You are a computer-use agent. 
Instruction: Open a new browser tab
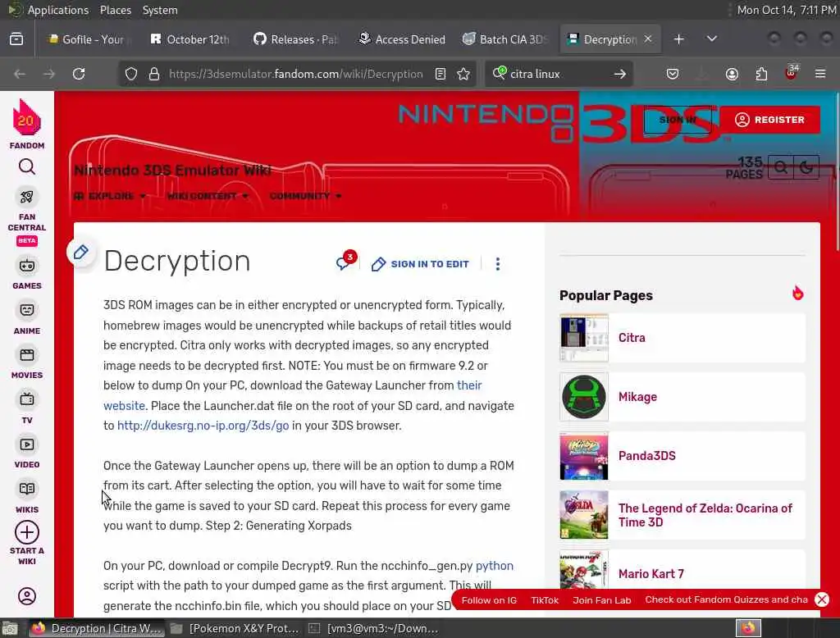click(x=678, y=39)
